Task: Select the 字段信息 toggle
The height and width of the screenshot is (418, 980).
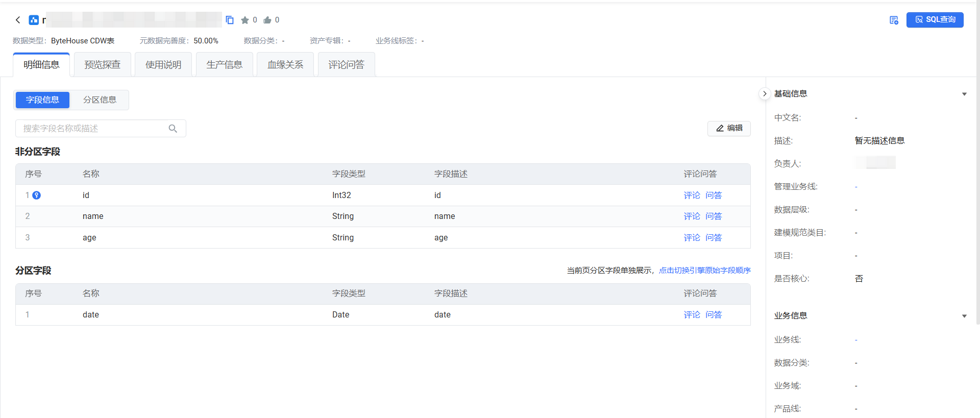Action: coord(42,100)
